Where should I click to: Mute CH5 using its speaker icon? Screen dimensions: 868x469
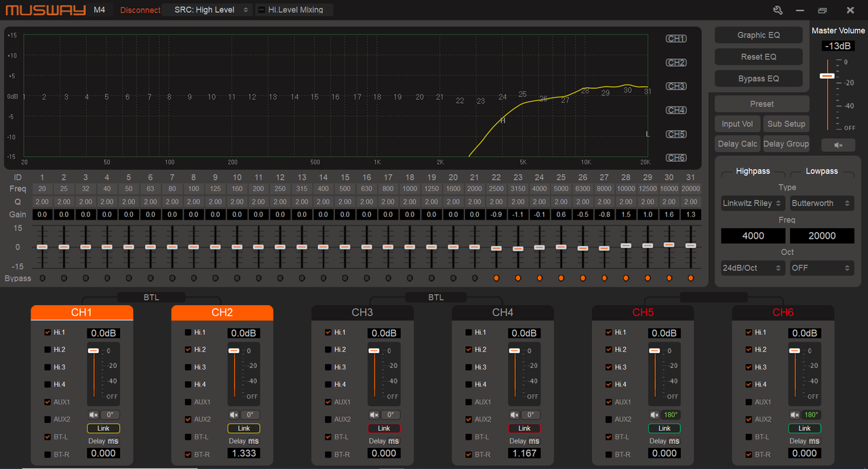(x=655, y=415)
